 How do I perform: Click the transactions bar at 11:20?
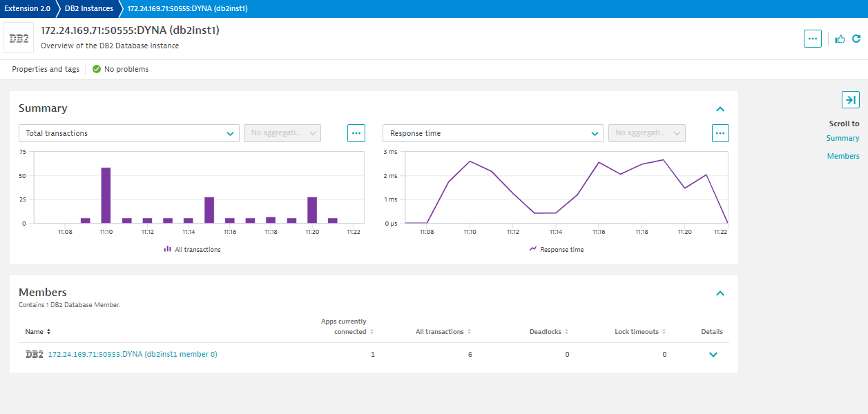[312, 210]
